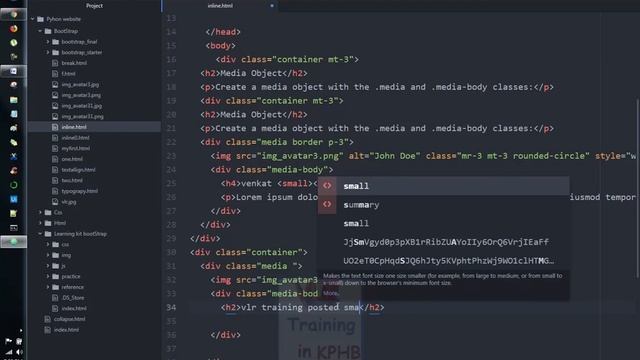Expand the img folder arrow in Learning kit

click(x=48, y=255)
